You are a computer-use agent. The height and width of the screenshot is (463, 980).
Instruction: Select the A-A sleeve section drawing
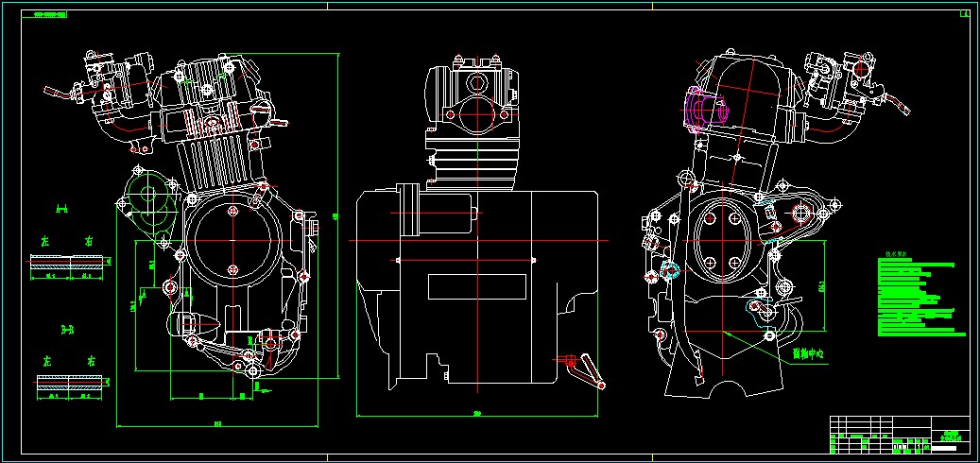click(70, 263)
